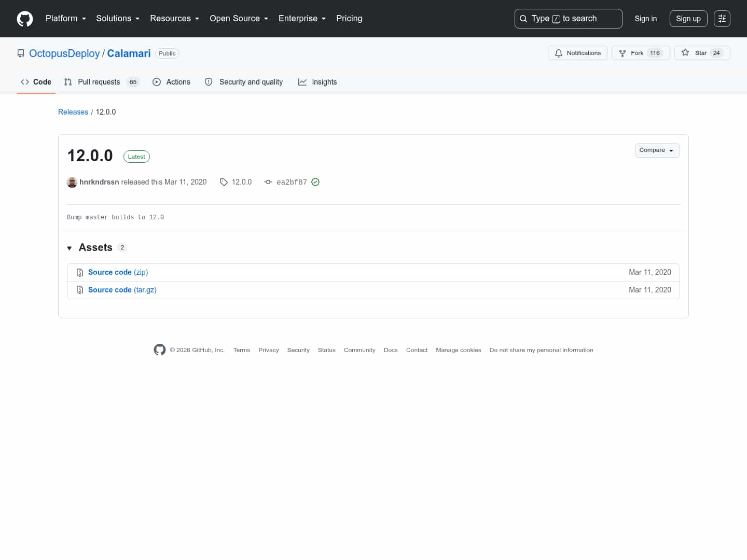Click Sign in

click(645, 19)
